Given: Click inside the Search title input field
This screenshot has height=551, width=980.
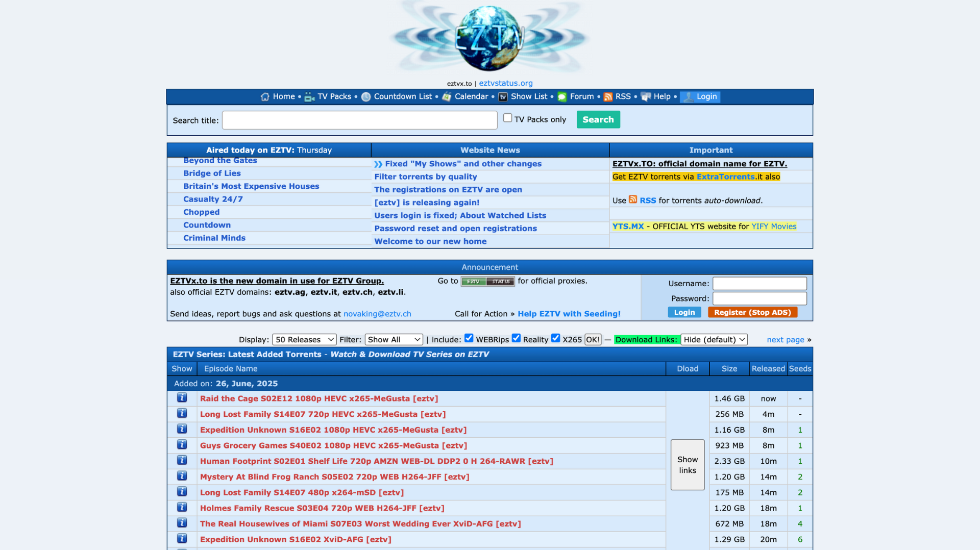Looking at the screenshot, I should click(x=360, y=120).
